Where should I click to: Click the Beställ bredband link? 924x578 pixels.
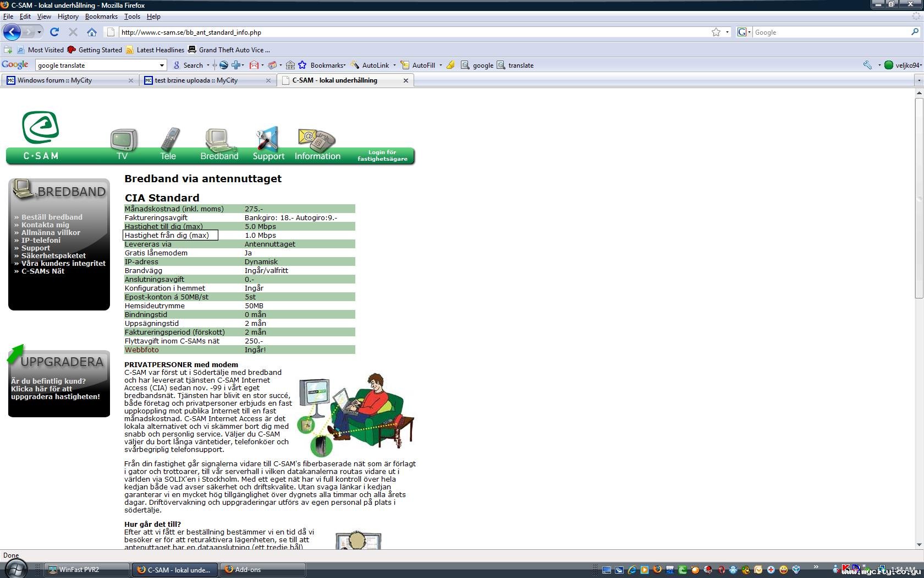[52, 217]
